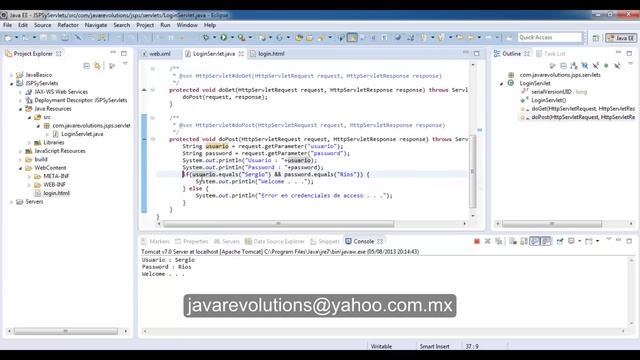This screenshot has width=640, height=360.
Task: Expand the Libraries node
Action: point(29,142)
